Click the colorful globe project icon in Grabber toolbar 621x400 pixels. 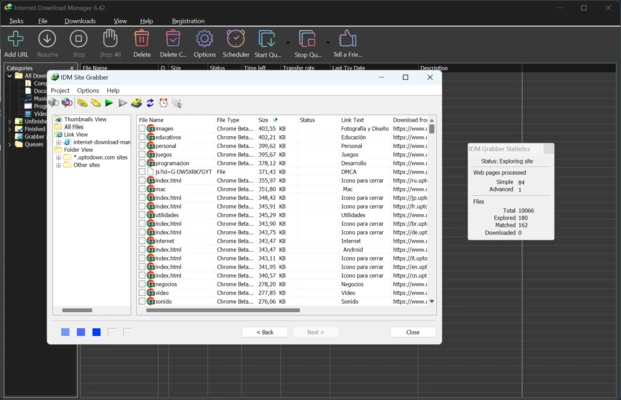[67, 103]
